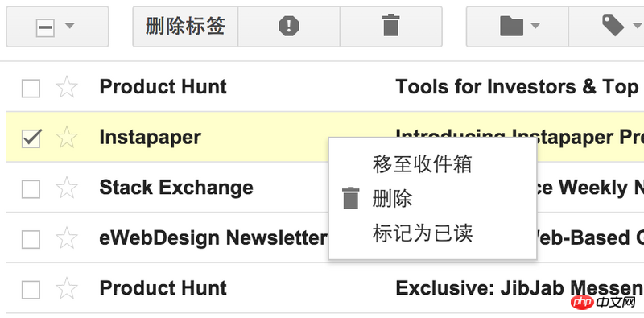Open the Stack Exchange sender name
644x318 pixels.
[x=176, y=188]
